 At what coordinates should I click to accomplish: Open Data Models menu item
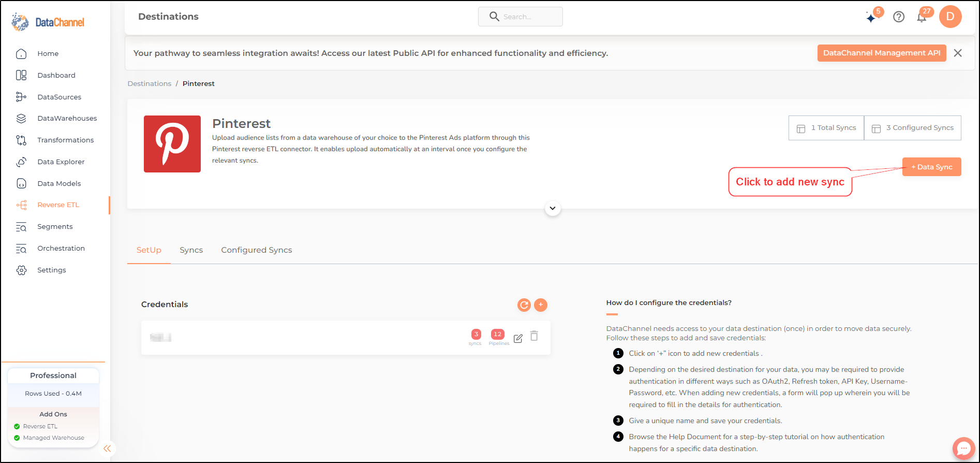click(59, 183)
